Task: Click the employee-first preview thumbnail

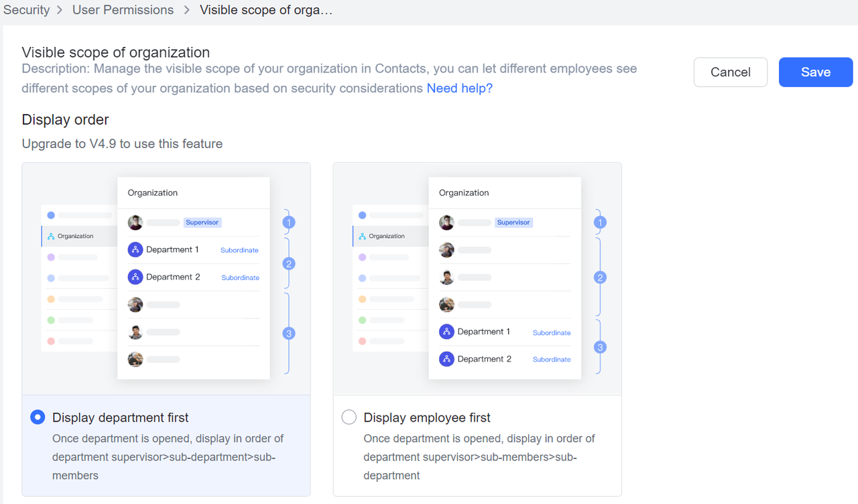Action: click(x=477, y=279)
